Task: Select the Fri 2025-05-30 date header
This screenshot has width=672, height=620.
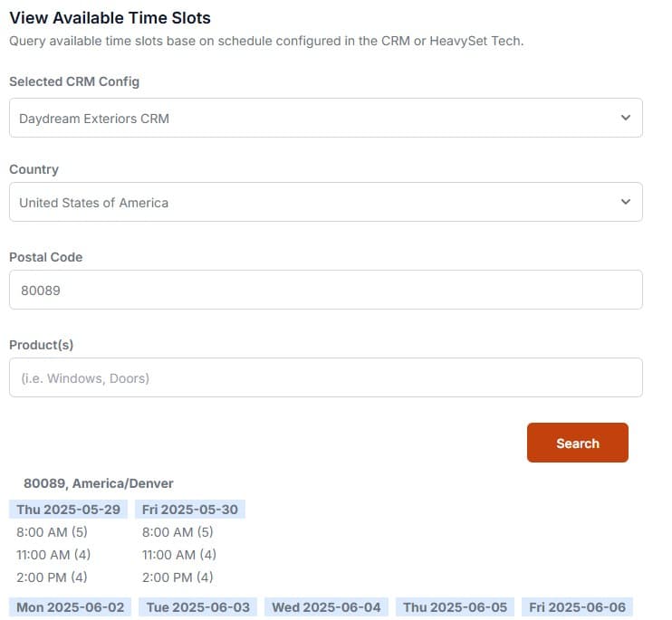Action: click(x=190, y=510)
